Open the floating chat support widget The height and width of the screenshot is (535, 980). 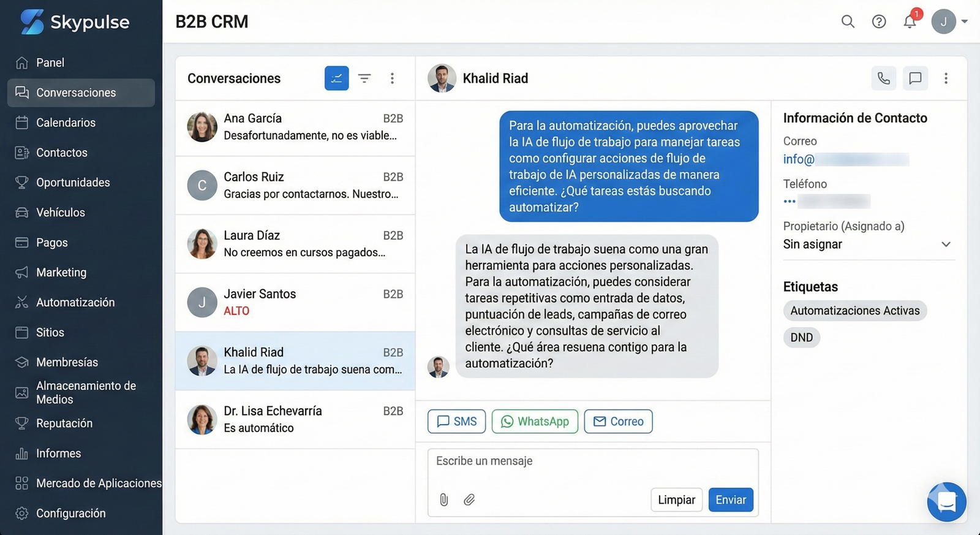click(x=946, y=502)
